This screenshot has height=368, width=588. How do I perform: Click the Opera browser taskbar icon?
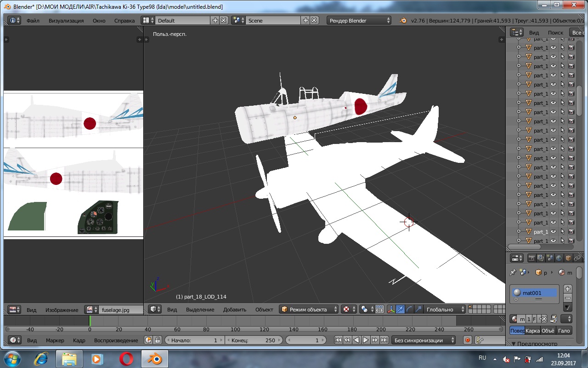tap(126, 358)
